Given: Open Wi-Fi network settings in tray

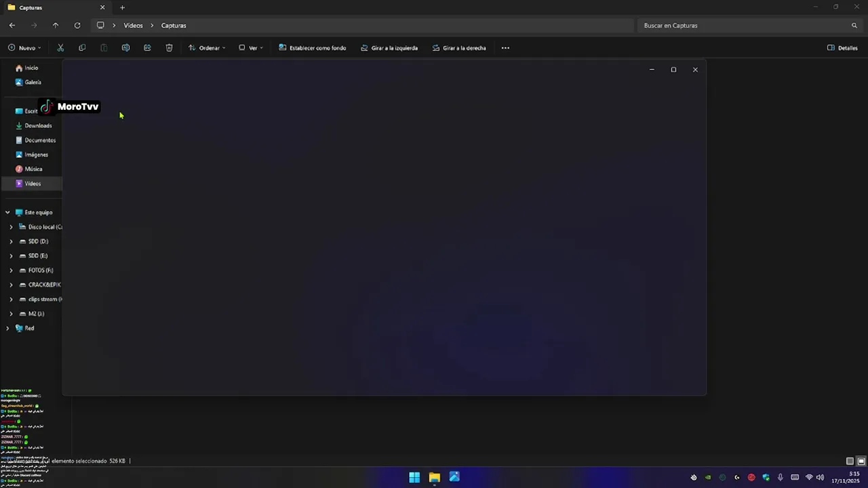Looking at the screenshot, I should pyautogui.click(x=809, y=477).
